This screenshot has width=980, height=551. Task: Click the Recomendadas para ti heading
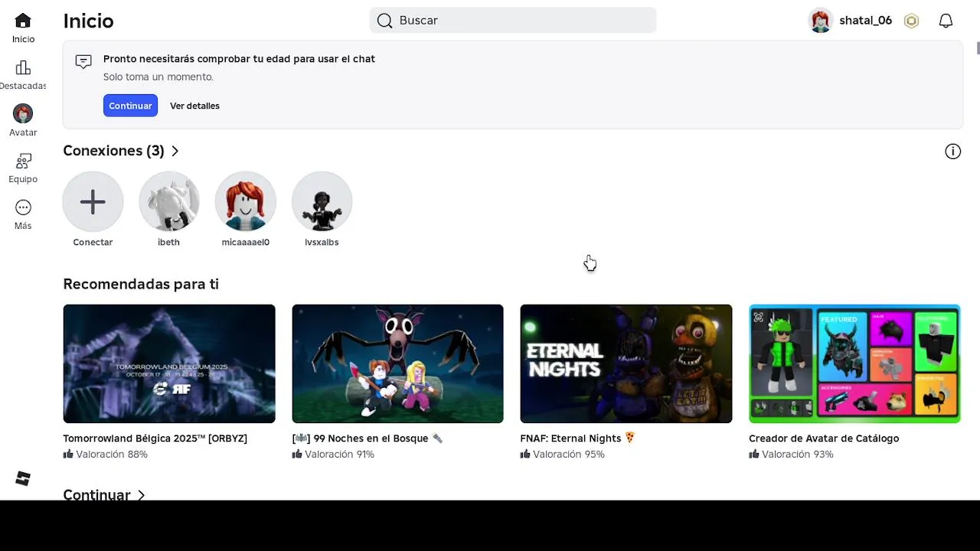tap(141, 284)
